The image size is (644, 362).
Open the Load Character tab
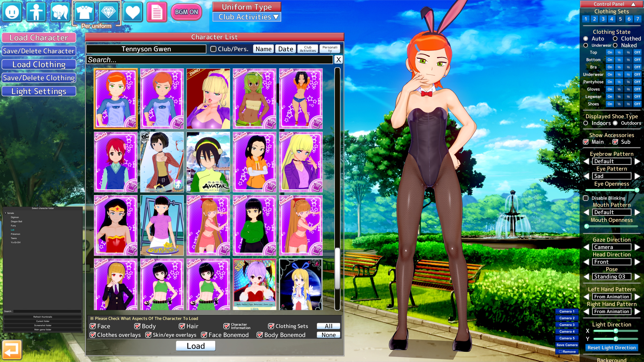click(x=39, y=38)
